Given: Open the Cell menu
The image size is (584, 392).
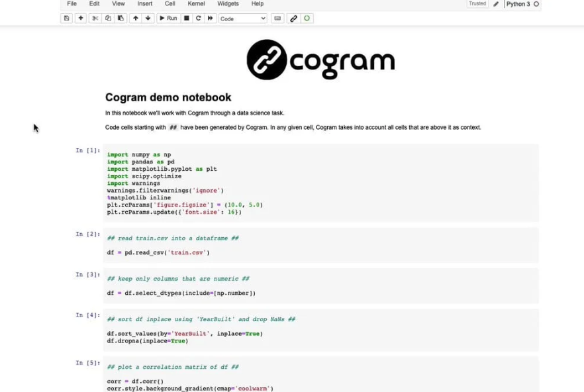Looking at the screenshot, I should point(170,4).
